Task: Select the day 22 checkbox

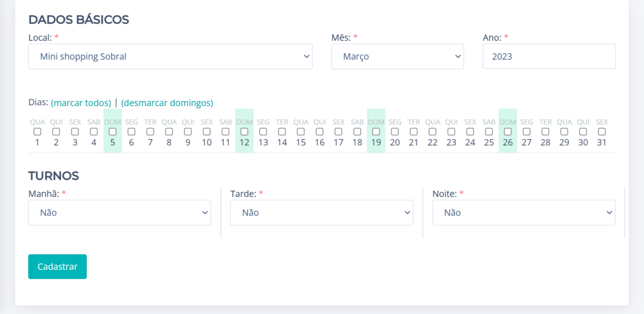Action: (x=432, y=132)
